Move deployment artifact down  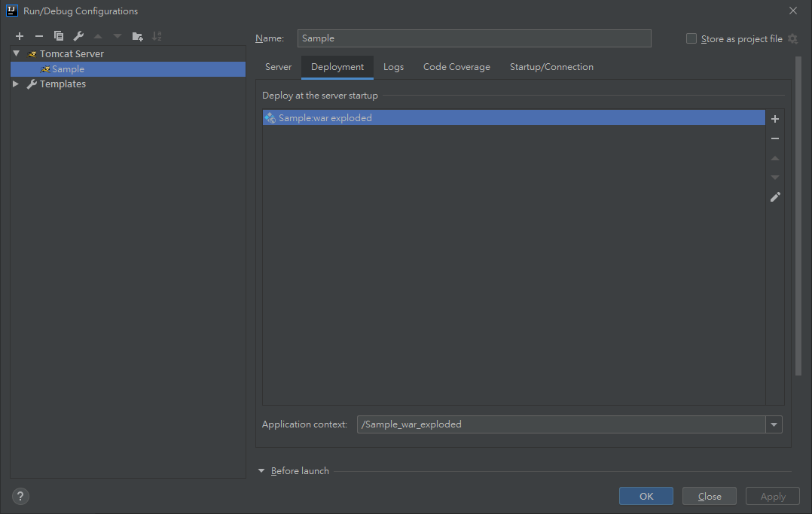(x=774, y=178)
